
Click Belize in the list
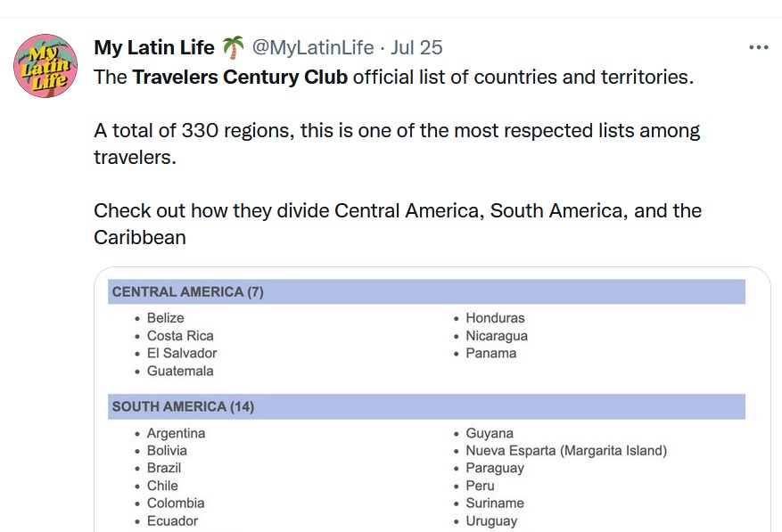point(166,318)
